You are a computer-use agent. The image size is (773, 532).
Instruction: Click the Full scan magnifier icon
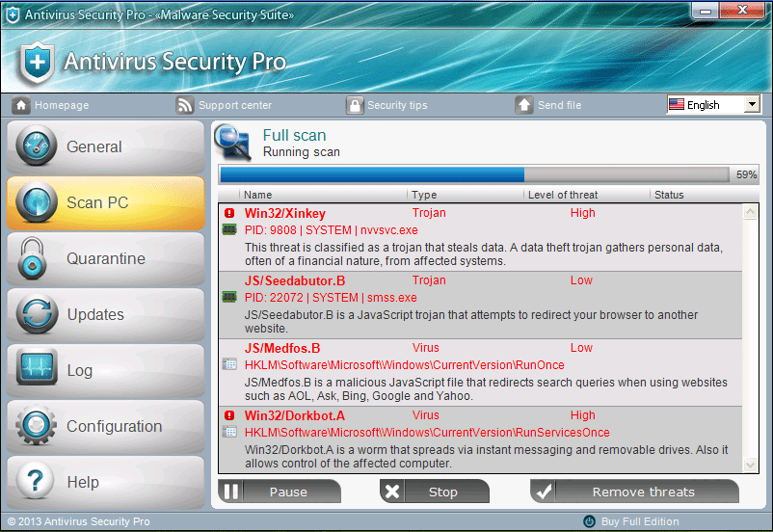(232, 143)
